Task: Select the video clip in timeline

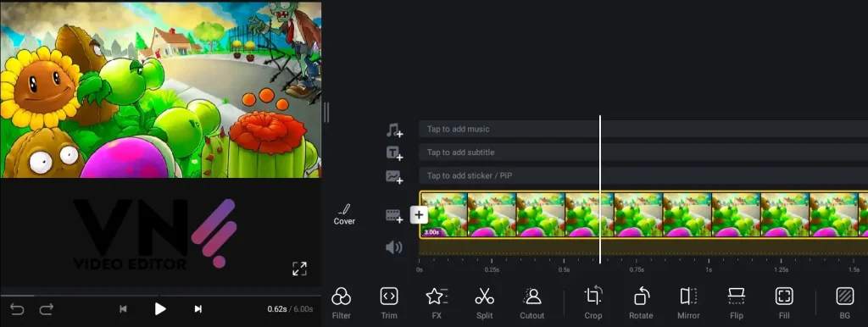Action: tap(643, 214)
